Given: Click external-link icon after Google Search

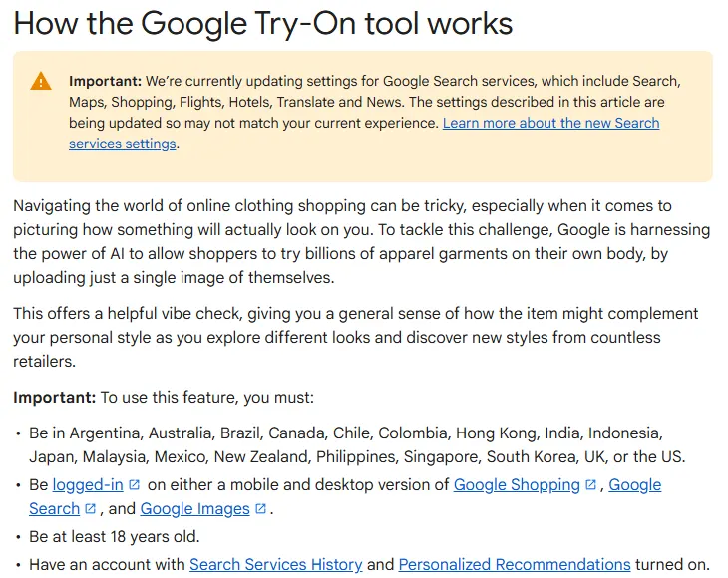Looking at the screenshot, I should coord(90,509).
